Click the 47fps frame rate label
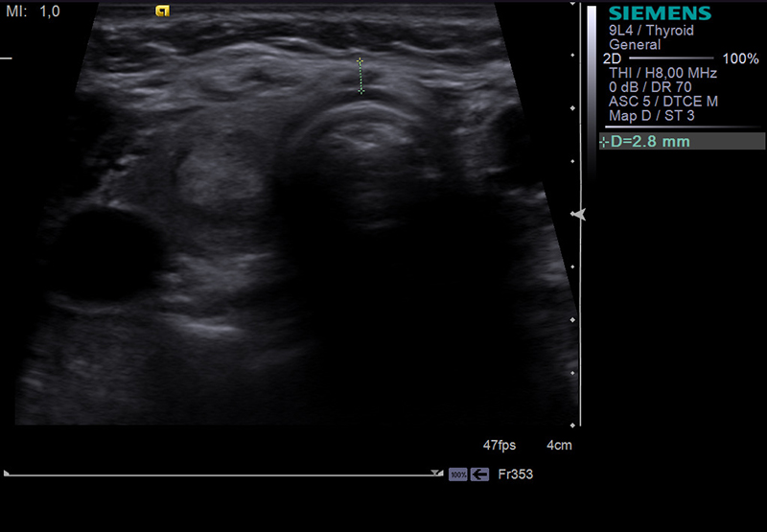Image resolution: width=767 pixels, height=532 pixels. [x=500, y=445]
